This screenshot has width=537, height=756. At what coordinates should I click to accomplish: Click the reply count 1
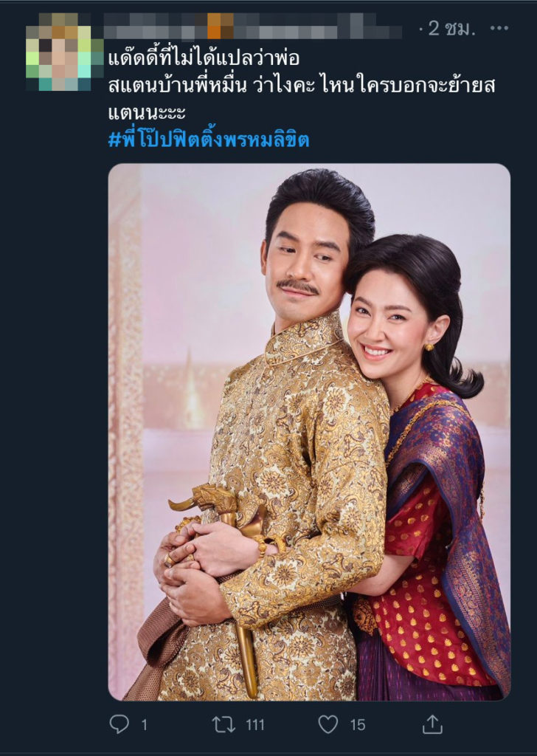144,725
